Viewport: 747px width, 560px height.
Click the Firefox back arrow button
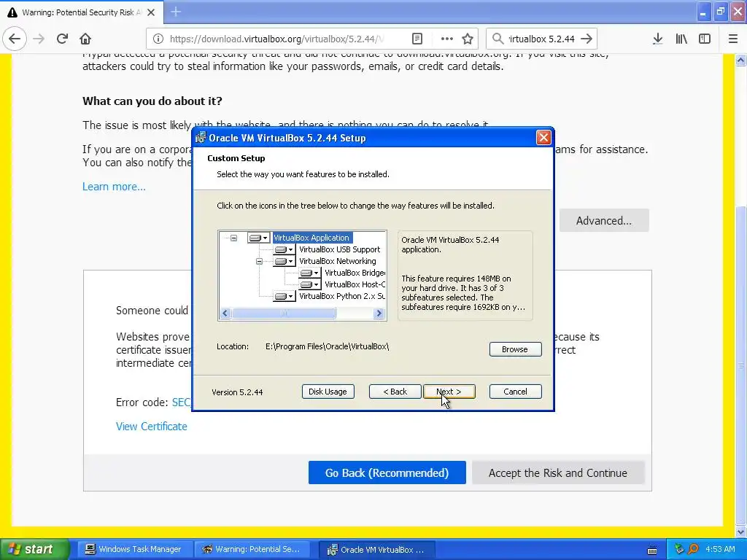pos(15,39)
